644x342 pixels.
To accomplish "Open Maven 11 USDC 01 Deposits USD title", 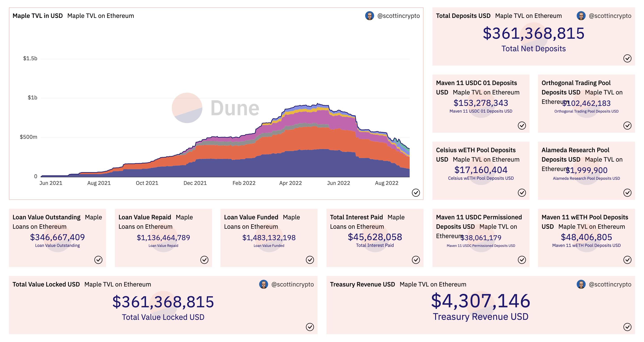I will 477,88.
